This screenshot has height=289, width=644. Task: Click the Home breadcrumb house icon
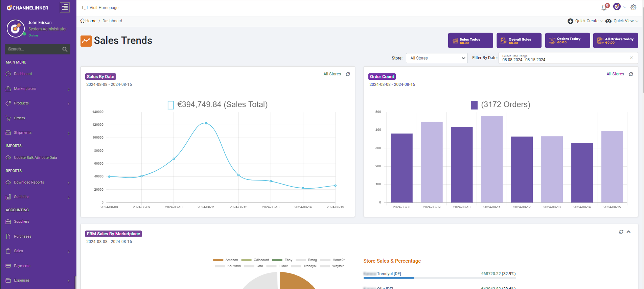tap(82, 21)
